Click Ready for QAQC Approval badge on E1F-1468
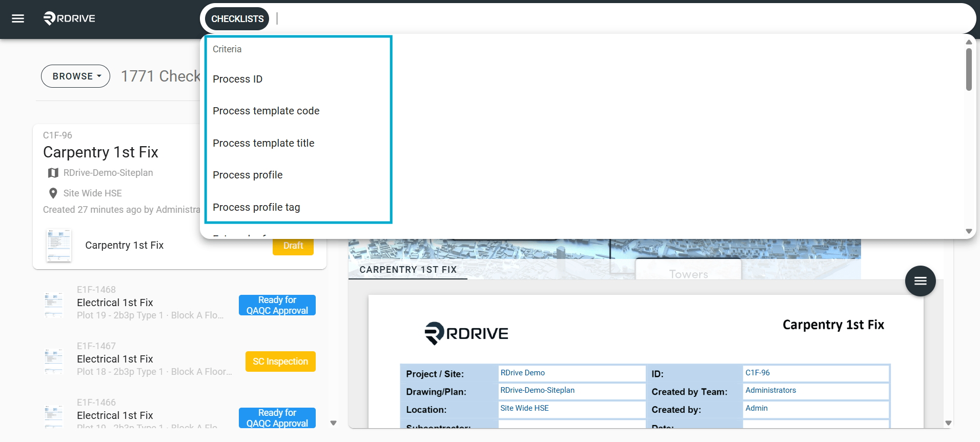The width and height of the screenshot is (980, 442). pos(277,305)
